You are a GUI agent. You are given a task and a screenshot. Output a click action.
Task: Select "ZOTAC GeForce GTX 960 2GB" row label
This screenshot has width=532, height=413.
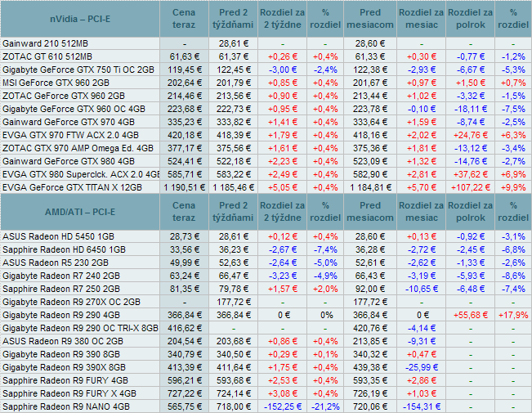[64, 96]
